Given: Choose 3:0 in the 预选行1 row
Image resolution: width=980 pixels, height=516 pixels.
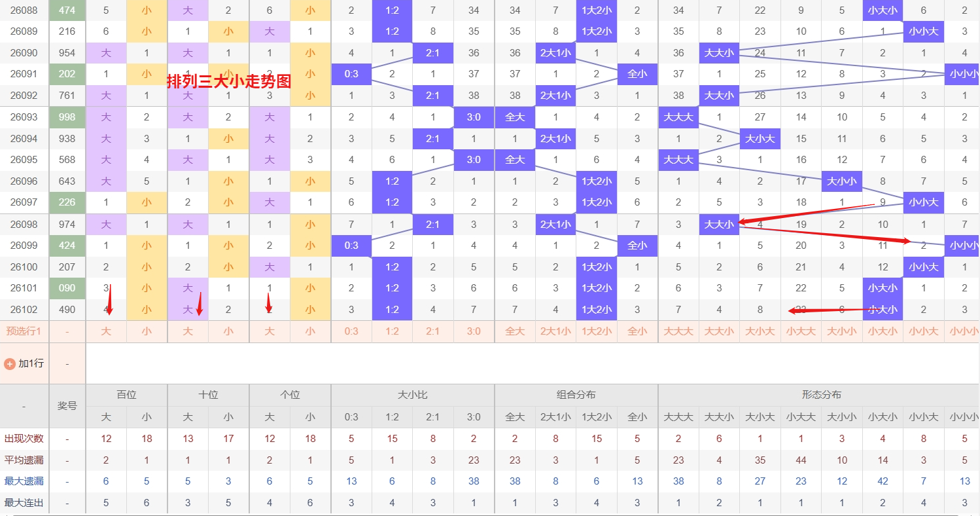Looking at the screenshot, I should tap(474, 331).
